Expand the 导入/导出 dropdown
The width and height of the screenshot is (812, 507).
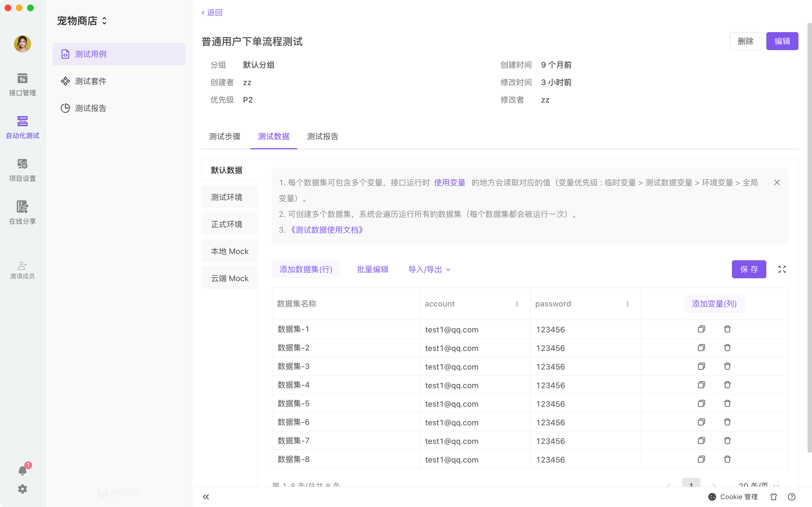coord(429,269)
